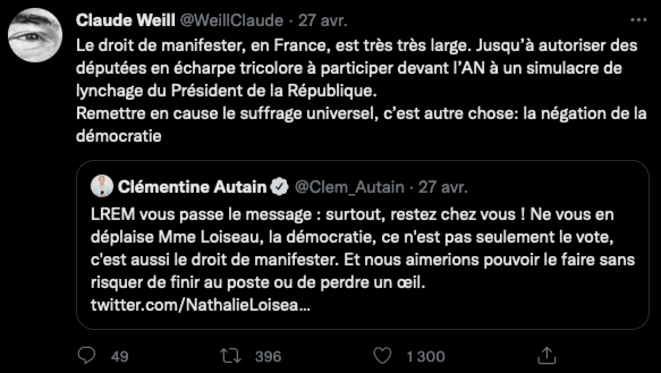Visit the @Clem_Autain handle

click(x=349, y=187)
